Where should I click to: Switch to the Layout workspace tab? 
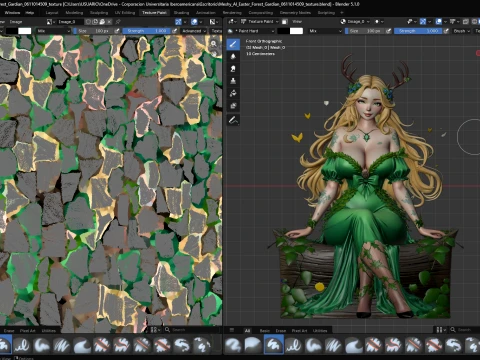[52, 13]
